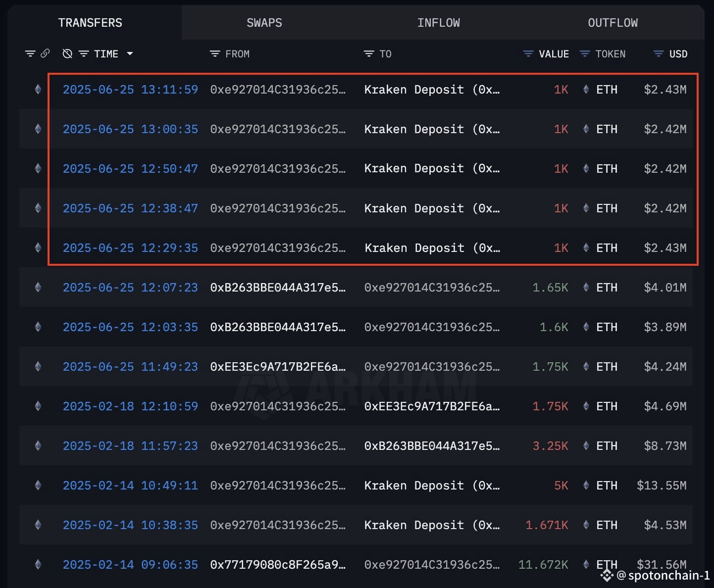
Task: Open the transaction dated 2025-02-14 10:49:11
Action: click(130, 486)
